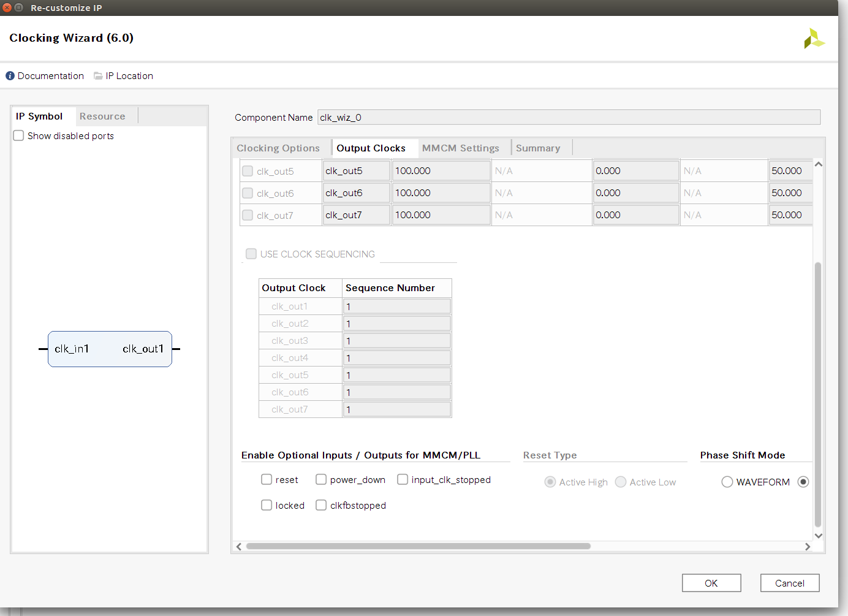Click the horizontal scrollbar thumb

(418, 546)
